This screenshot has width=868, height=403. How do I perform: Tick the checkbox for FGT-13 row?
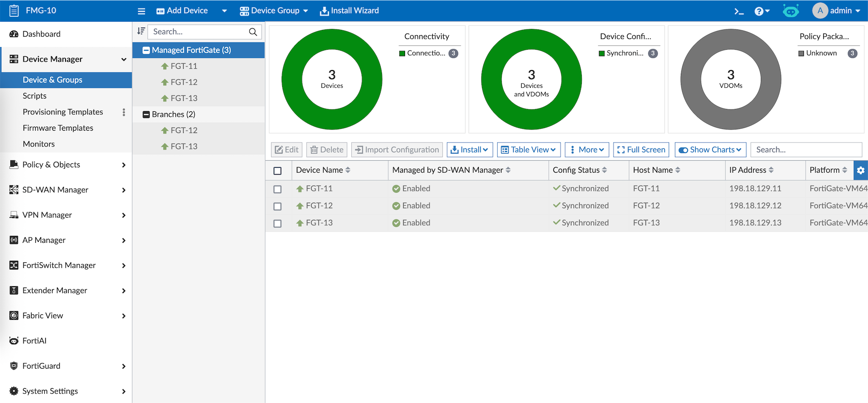pos(278,223)
